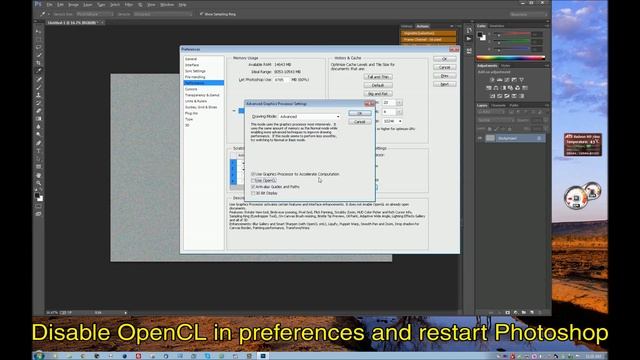
Task: Select the Brush tool
Action: [38, 87]
